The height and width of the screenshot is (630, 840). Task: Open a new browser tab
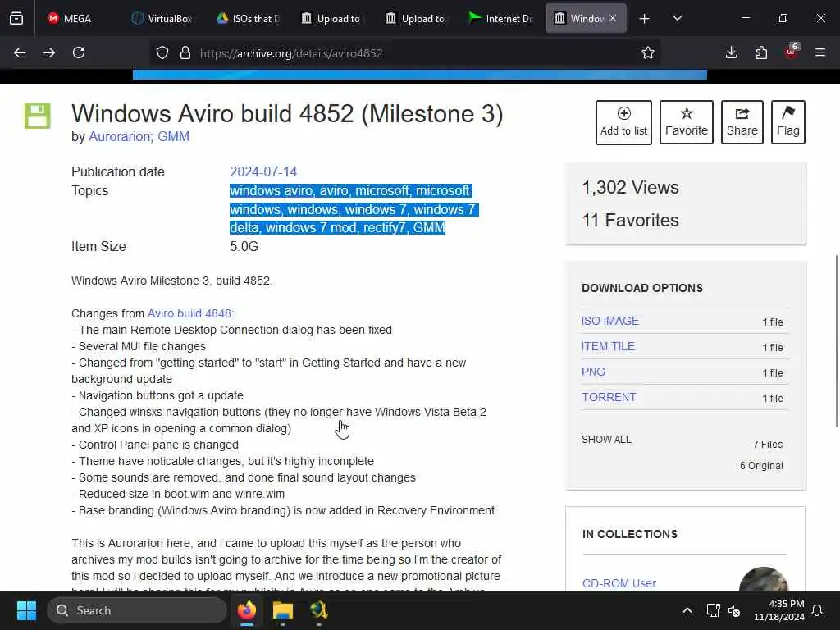[x=645, y=19]
